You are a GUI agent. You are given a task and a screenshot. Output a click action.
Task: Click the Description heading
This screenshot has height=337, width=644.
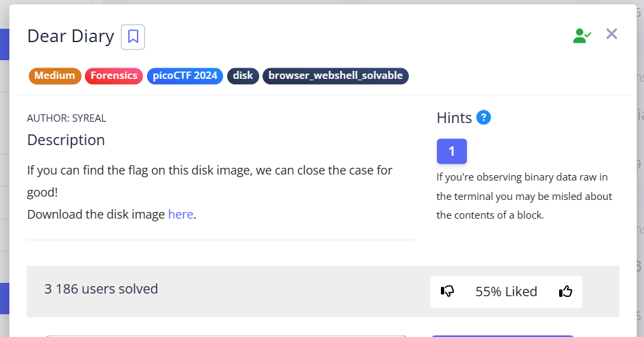[x=66, y=140]
